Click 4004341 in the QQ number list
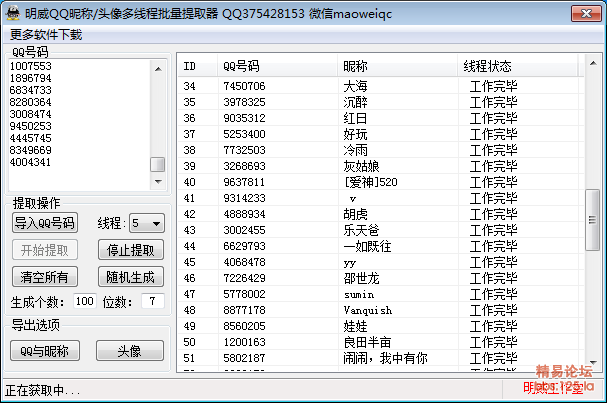This screenshot has width=607, height=403. pos(31,162)
